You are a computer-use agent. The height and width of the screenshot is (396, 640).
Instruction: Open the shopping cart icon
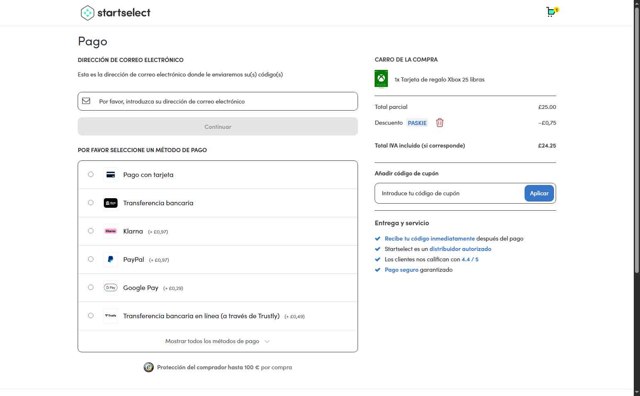click(552, 12)
